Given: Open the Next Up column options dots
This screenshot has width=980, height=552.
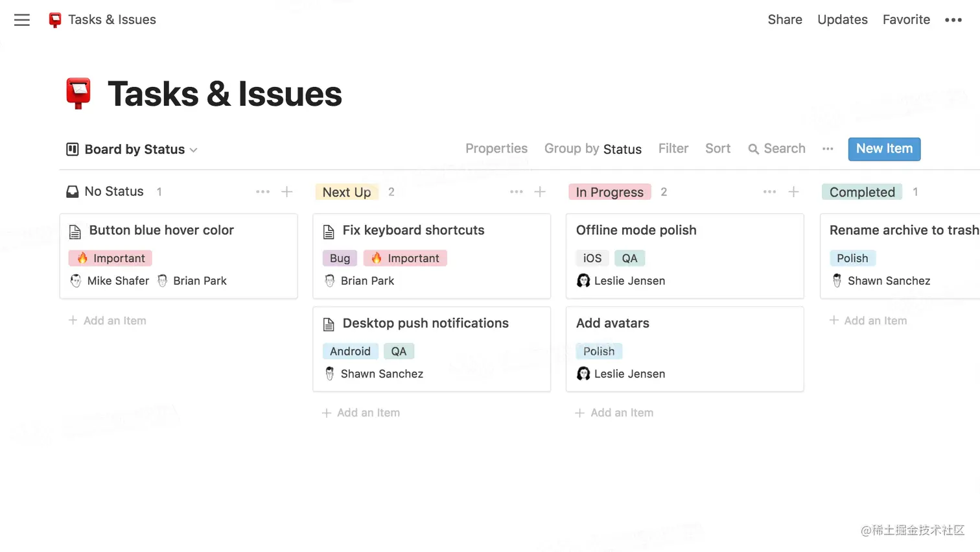Looking at the screenshot, I should [x=516, y=192].
